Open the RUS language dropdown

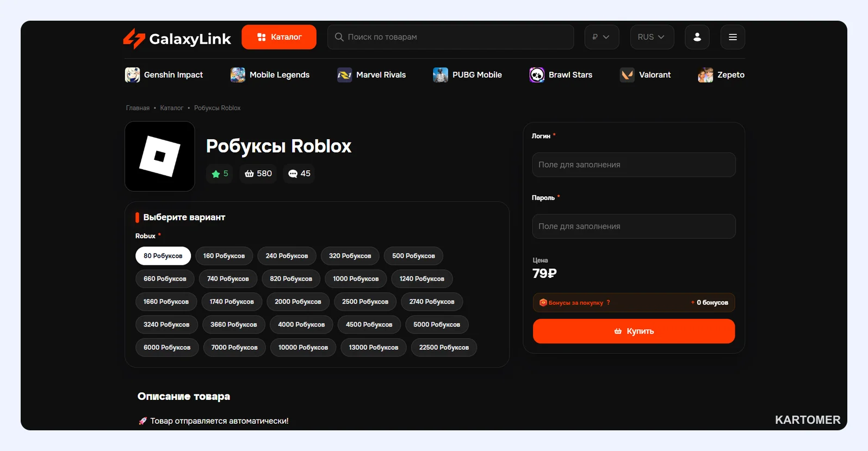(652, 37)
